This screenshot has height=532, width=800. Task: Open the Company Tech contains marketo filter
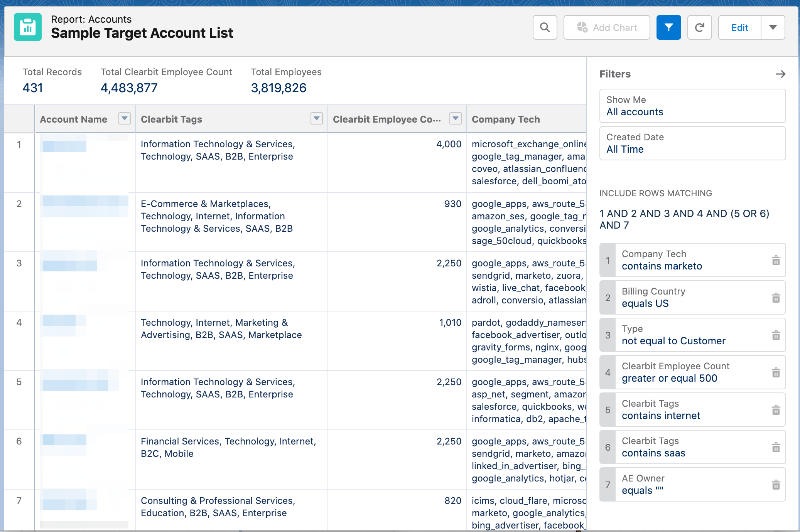click(692, 260)
